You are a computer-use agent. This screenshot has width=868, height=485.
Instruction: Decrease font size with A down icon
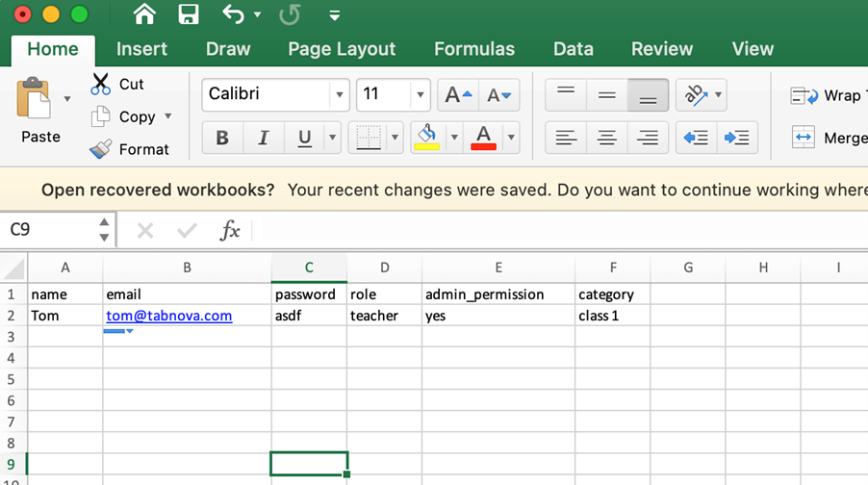click(x=499, y=95)
